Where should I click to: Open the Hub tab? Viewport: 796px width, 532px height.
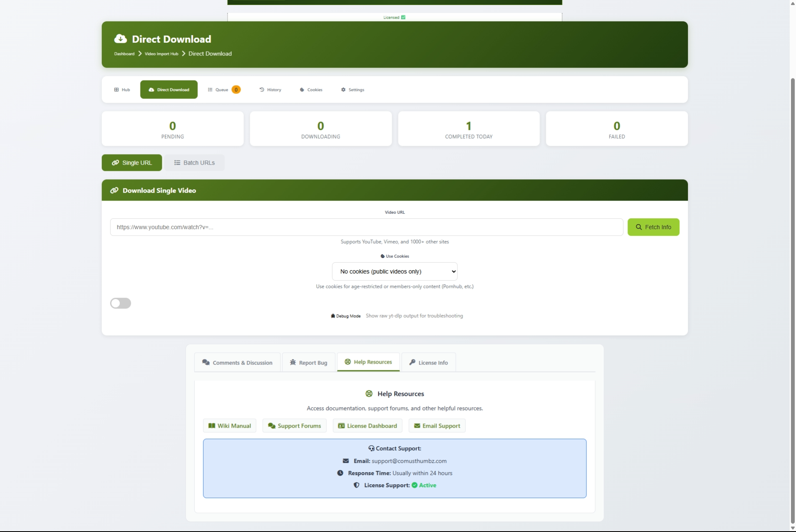122,90
